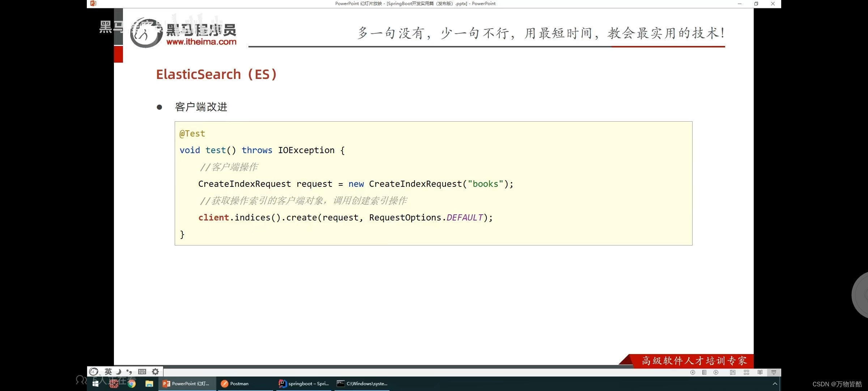Viewport: 868px width, 391px height.
Task: Click the client.indices() code text
Action: (239, 218)
